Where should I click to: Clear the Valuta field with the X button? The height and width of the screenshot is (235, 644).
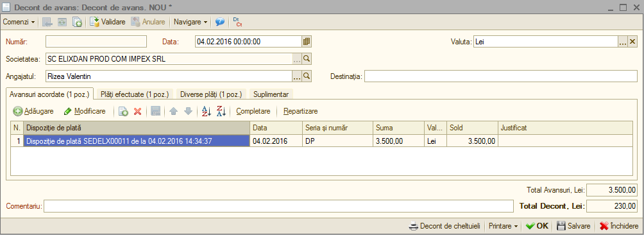click(x=632, y=42)
